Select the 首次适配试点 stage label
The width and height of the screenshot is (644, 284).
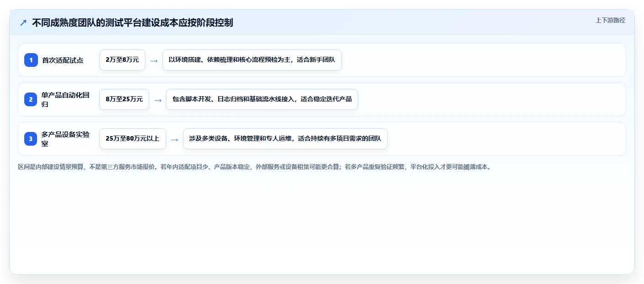[63, 60]
